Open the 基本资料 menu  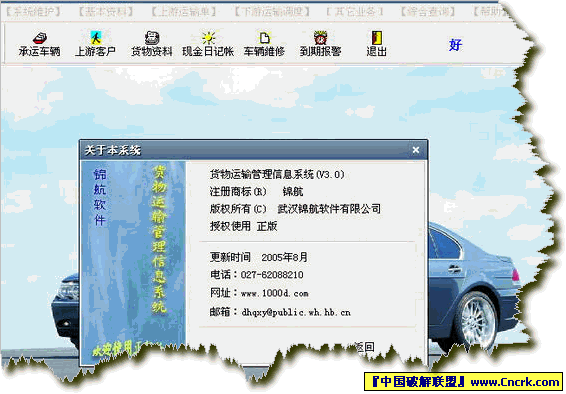106,12
